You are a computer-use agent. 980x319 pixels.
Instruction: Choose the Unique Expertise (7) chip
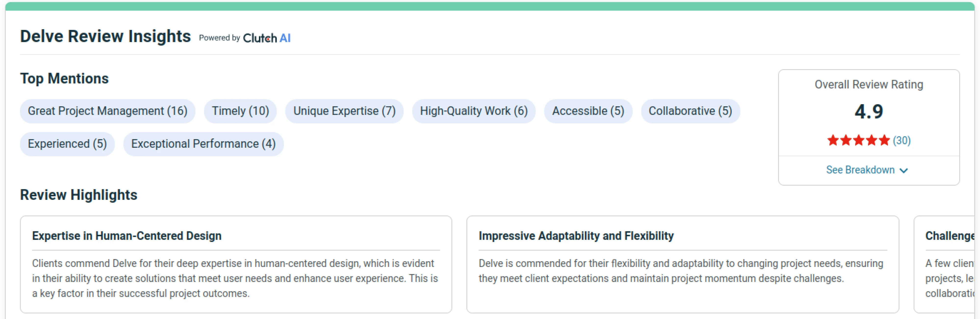344,111
